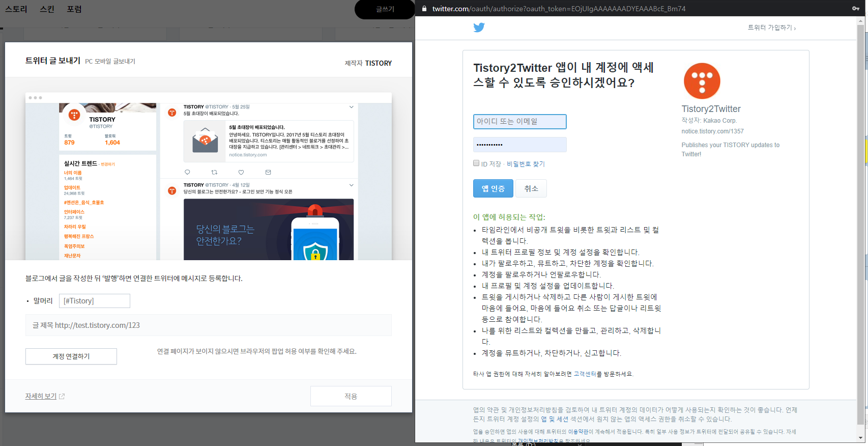Click the PC 모바일 글보내기 label
Screen dimensions: 868x446
110,61
